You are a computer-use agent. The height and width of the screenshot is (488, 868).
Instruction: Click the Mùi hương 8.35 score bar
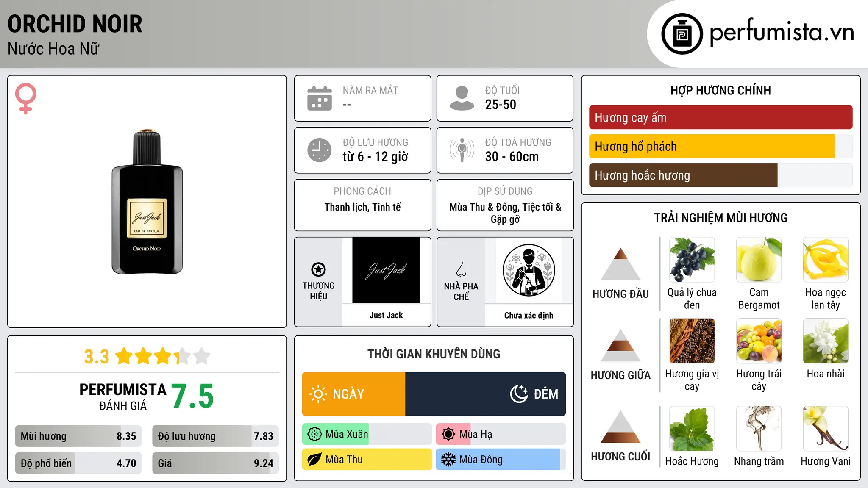tap(78, 436)
